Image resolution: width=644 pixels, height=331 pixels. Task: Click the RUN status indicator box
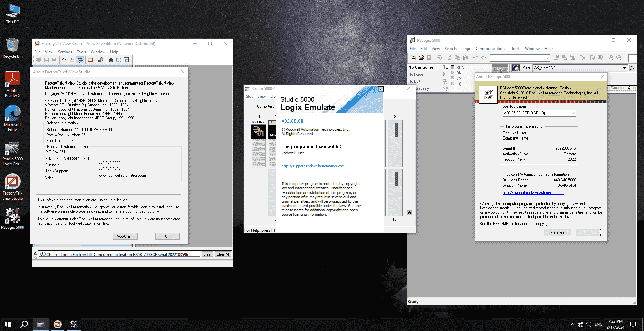point(453,67)
